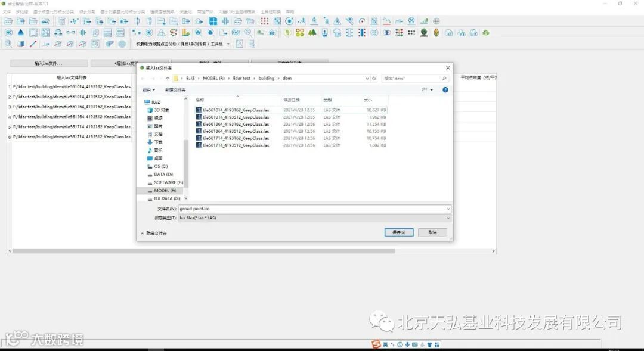The image size is (644, 351).
Task: Click the hierarchy tree diagram icon
Action: (x=58, y=32)
